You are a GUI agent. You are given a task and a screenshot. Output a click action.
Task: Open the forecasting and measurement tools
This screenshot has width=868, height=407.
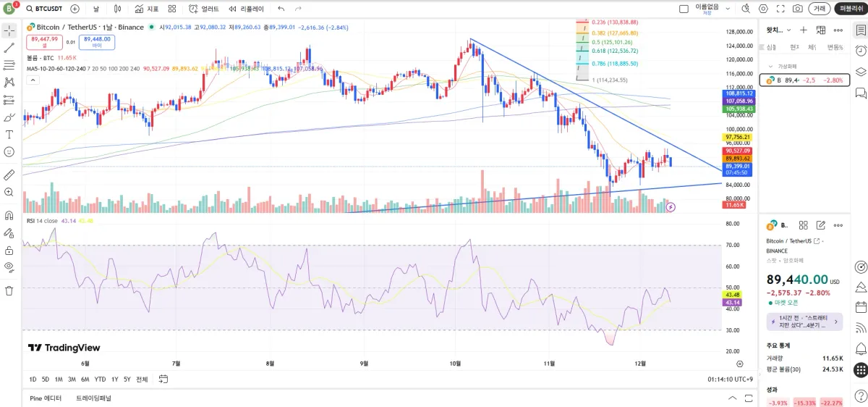click(9, 100)
